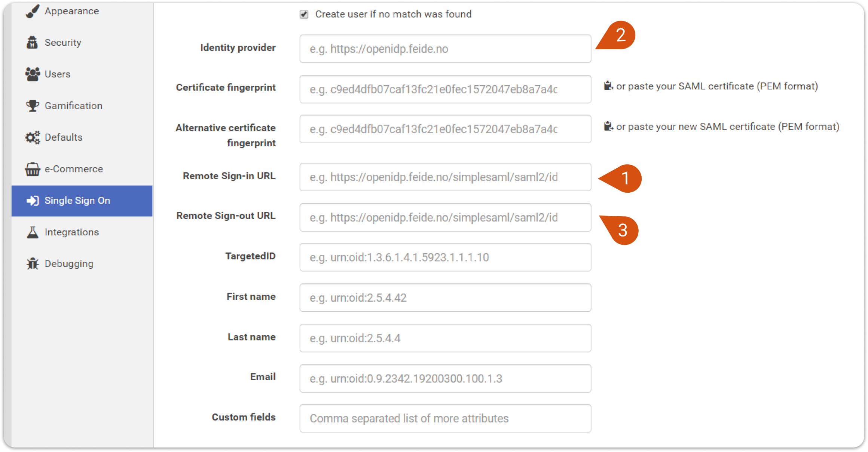Click the Custom fields input box

(x=445, y=418)
